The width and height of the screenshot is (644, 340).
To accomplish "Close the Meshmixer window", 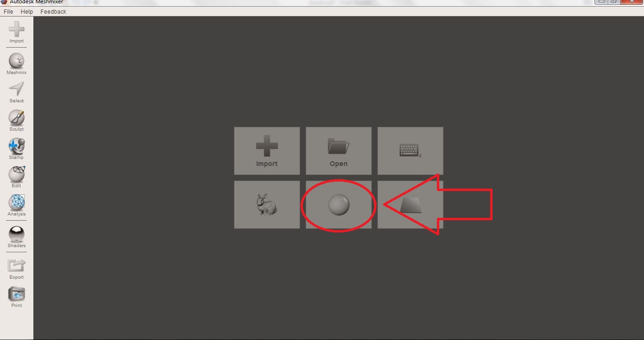I will click(x=632, y=2).
